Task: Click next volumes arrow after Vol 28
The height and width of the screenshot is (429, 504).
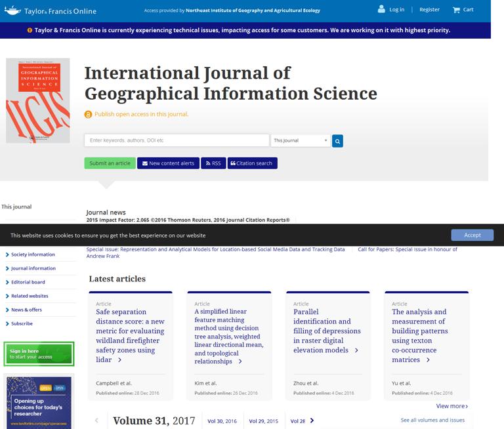Action: (x=312, y=420)
